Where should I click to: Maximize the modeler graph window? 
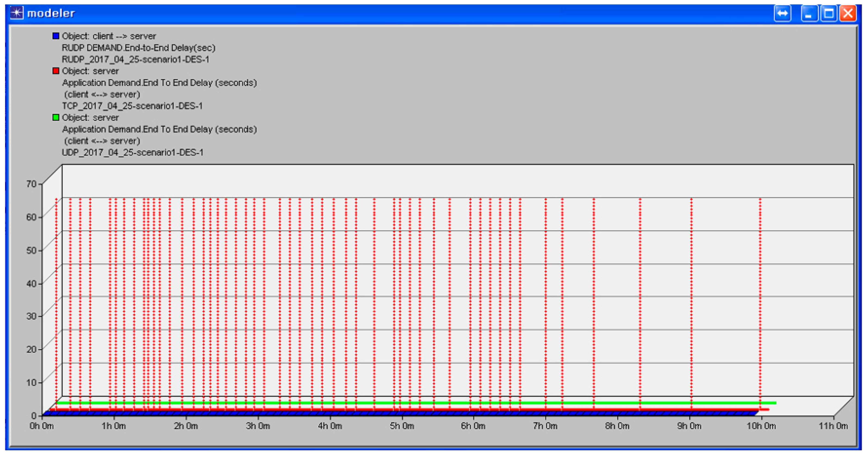point(829,13)
